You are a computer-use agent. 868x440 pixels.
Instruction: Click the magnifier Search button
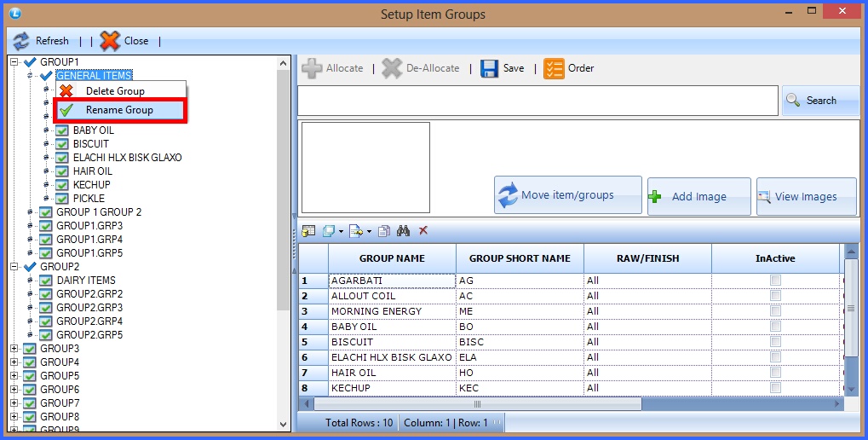coord(820,101)
